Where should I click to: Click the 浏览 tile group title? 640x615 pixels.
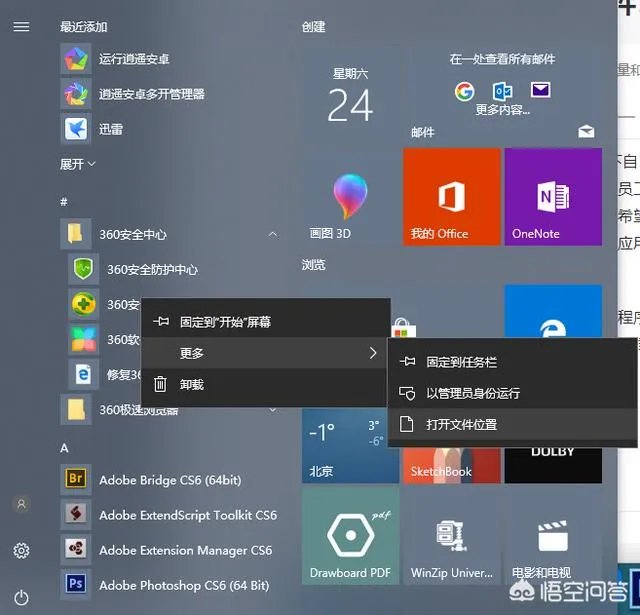pos(313,265)
